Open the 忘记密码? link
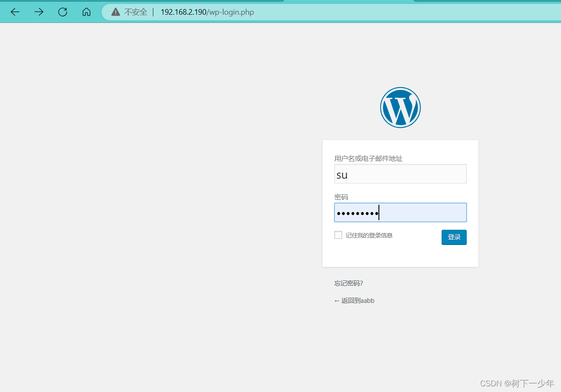561x392 pixels. (x=349, y=283)
